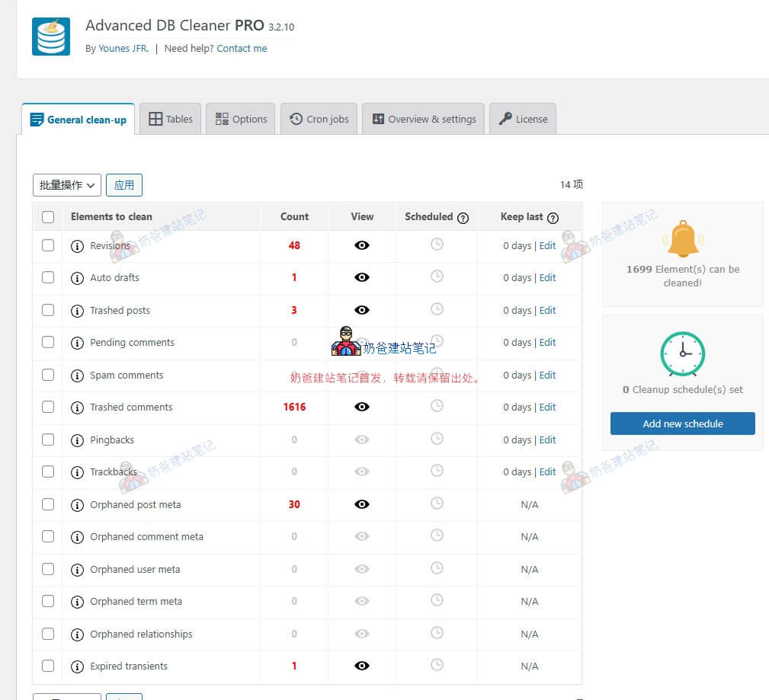View revisions using the eye icon
Viewport: 769px width, 700px height.
point(362,245)
